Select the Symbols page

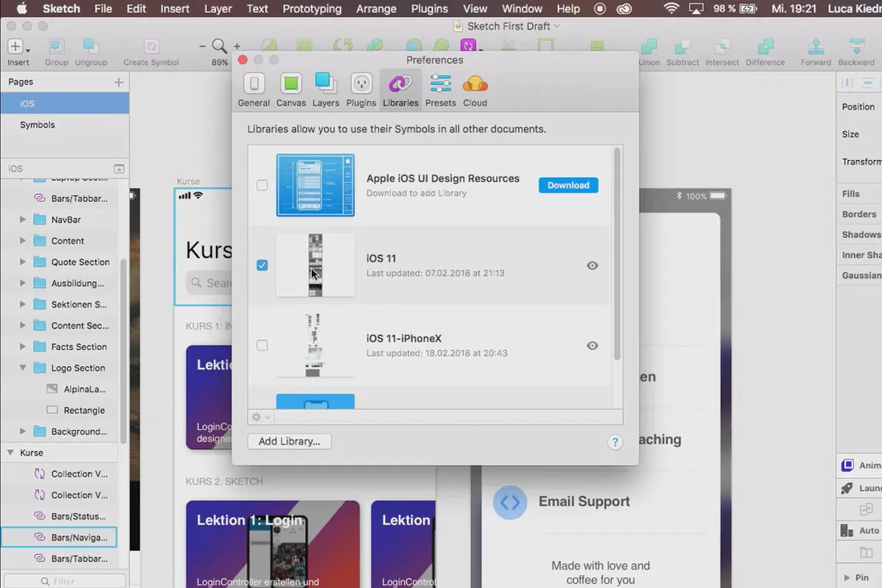click(65, 125)
